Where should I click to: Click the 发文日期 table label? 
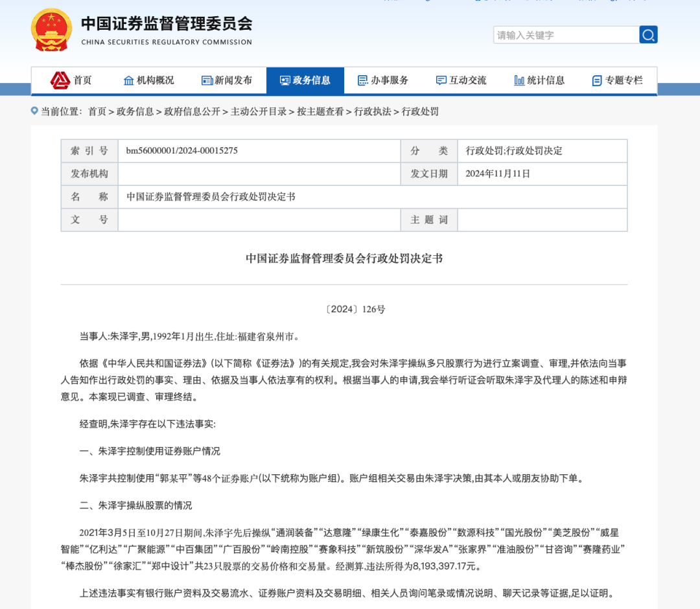[429, 174]
